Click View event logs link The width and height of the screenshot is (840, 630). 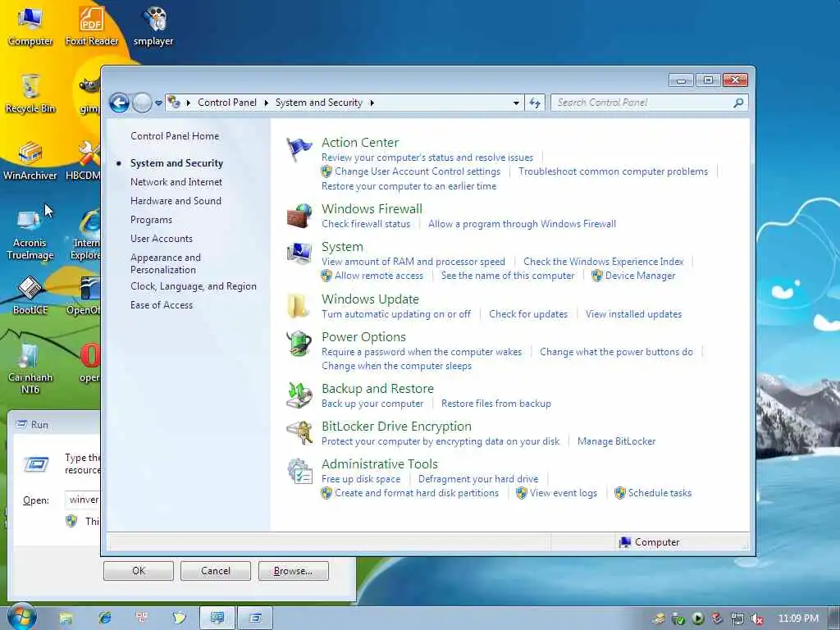tap(564, 493)
